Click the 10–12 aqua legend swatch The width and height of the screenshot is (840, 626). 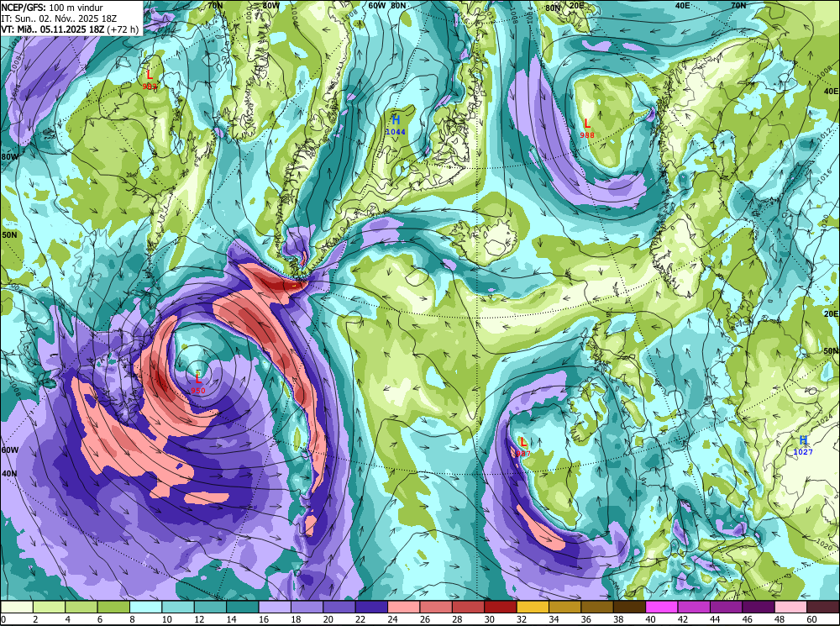(178, 607)
